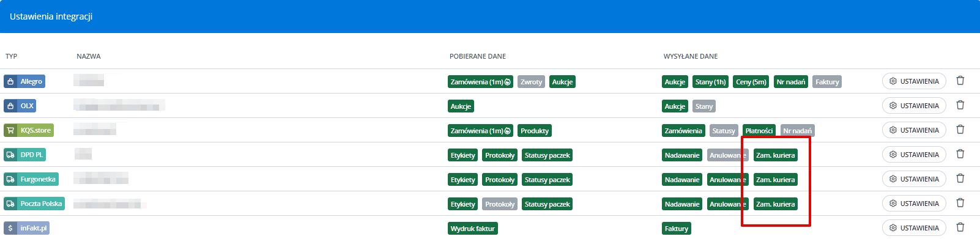The height and width of the screenshot is (239, 980).
Task: Open USTAWIENIA for KQS.store row
Action: tap(914, 130)
